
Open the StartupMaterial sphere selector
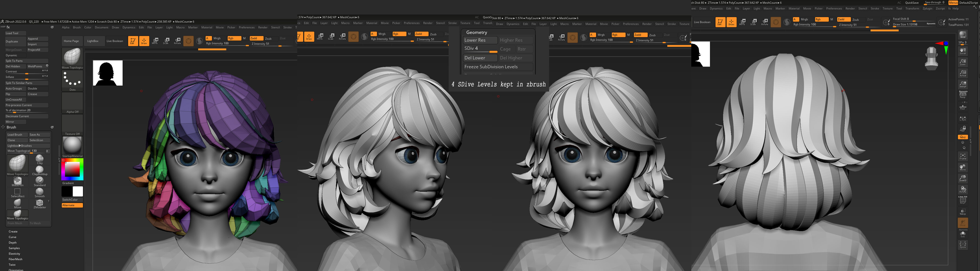72,147
